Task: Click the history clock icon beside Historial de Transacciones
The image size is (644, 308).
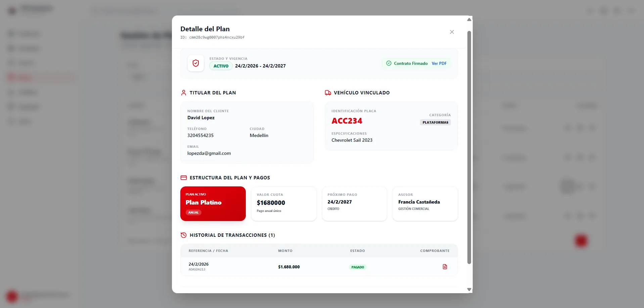Action: [x=184, y=235]
